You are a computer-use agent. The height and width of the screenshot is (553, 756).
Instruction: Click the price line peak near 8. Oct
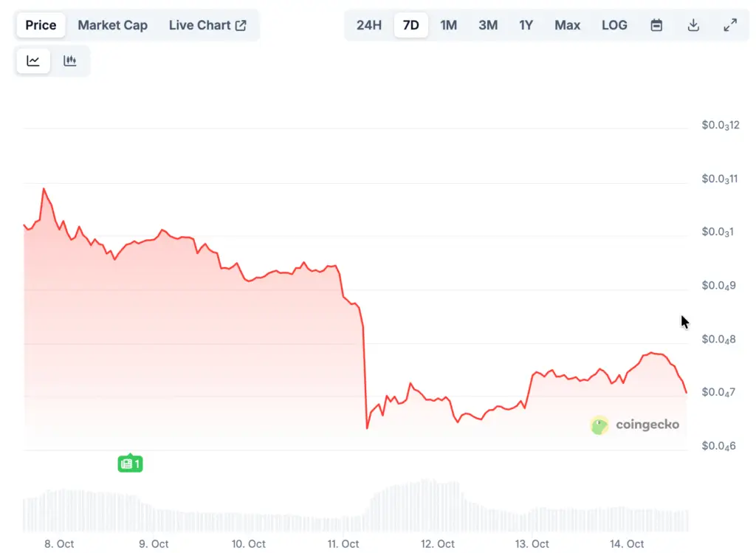(x=44, y=189)
